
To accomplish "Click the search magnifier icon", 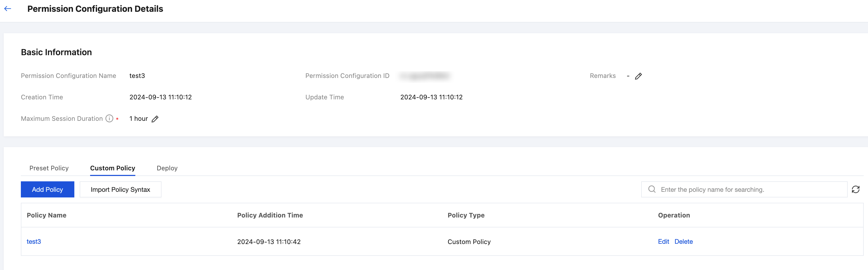I will (652, 189).
